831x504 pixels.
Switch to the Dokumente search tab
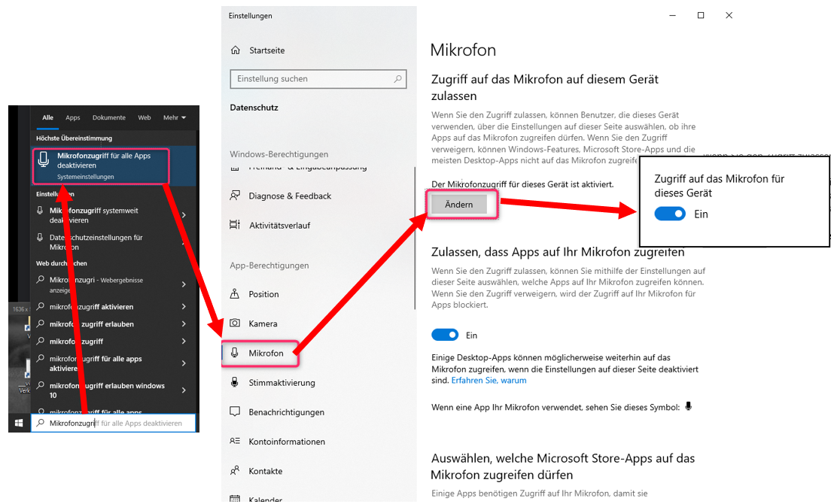coord(108,117)
